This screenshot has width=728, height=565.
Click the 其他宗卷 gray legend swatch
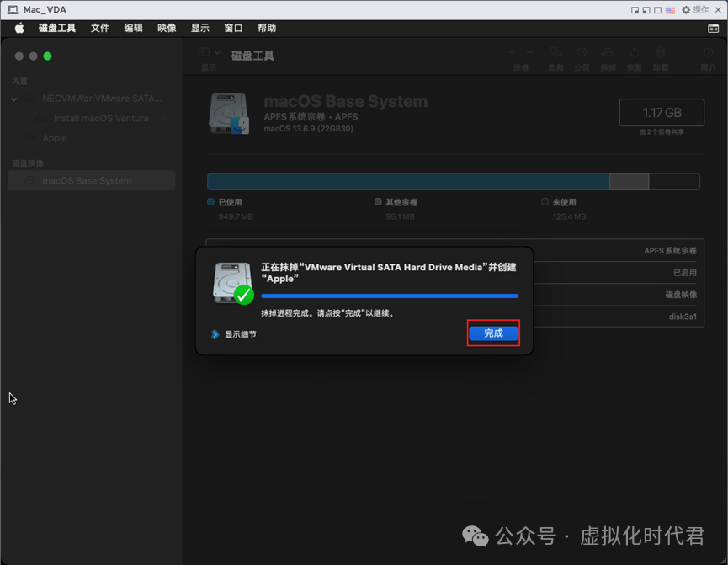pyautogui.click(x=378, y=201)
